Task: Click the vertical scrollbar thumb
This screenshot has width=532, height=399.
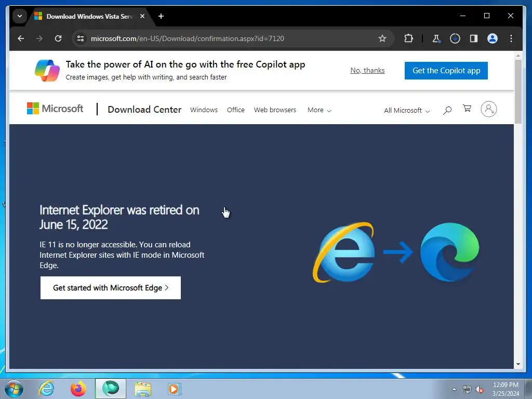Action: click(x=518, y=91)
